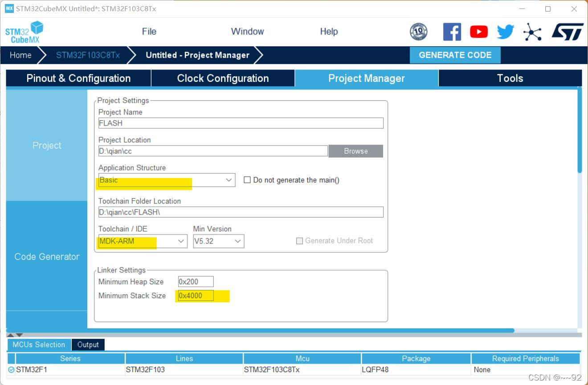Toggle 'Do not generate the main()' checkbox
The image size is (588, 385).
pos(247,180)
